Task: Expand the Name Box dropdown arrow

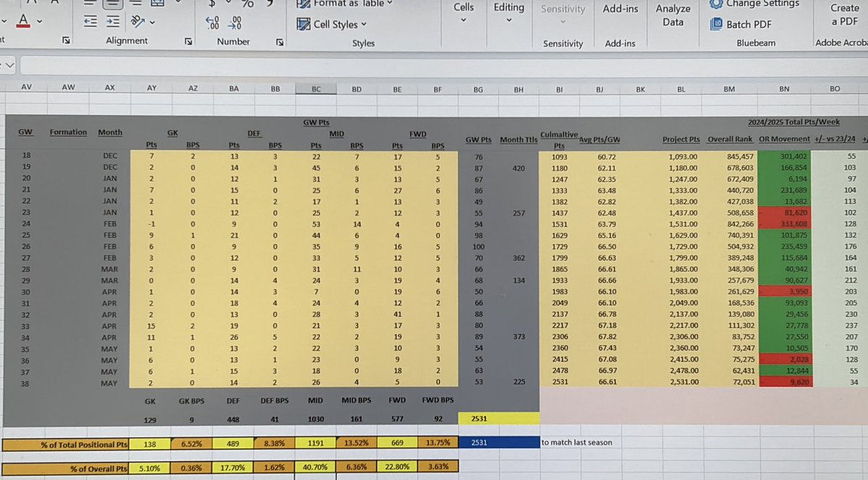Action: coord(9,66)
